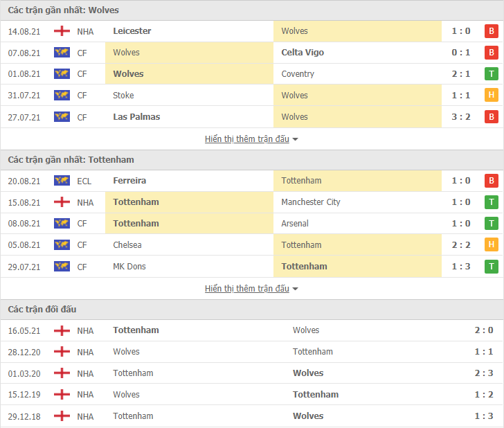Click orange H badge for Chelsea vs Tottenham
The image size is (504, 428).
491,244
